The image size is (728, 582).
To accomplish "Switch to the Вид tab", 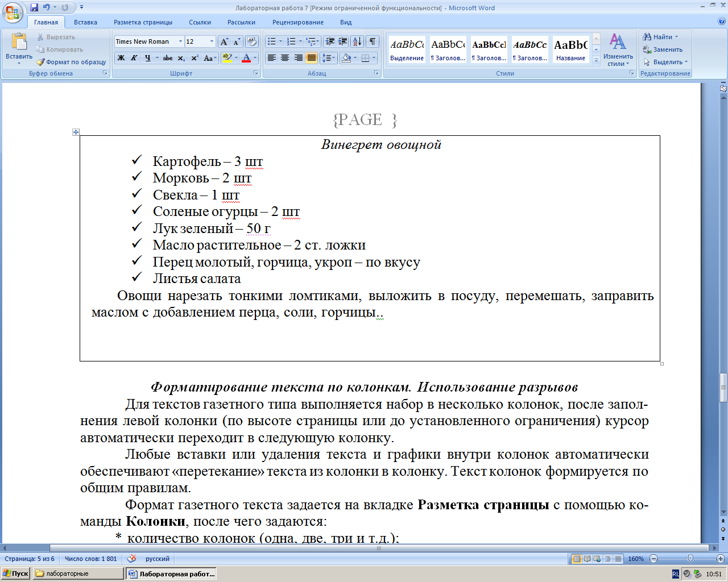I will tap(346, 22).
